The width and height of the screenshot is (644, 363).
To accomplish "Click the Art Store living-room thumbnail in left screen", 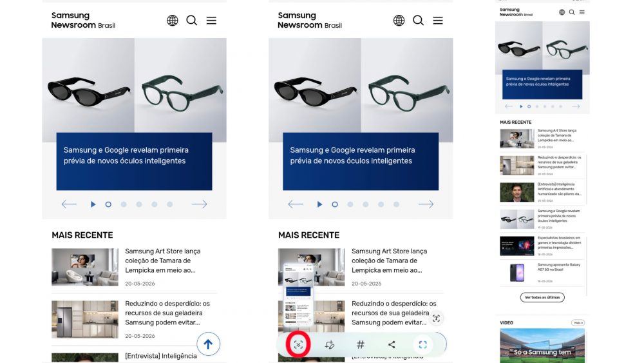I will click(x=85, y=267).
